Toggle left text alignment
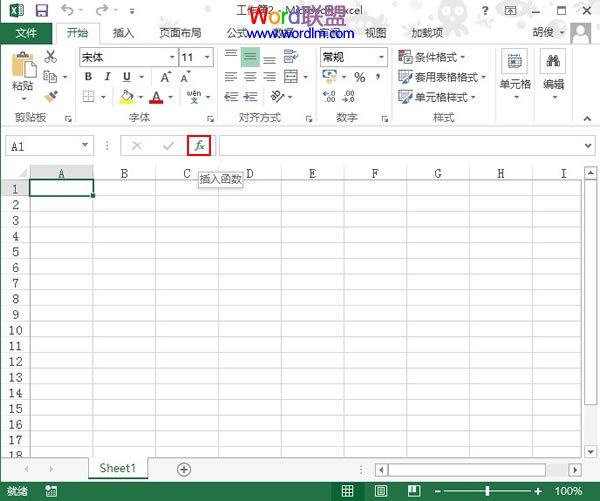 point(231,77)
